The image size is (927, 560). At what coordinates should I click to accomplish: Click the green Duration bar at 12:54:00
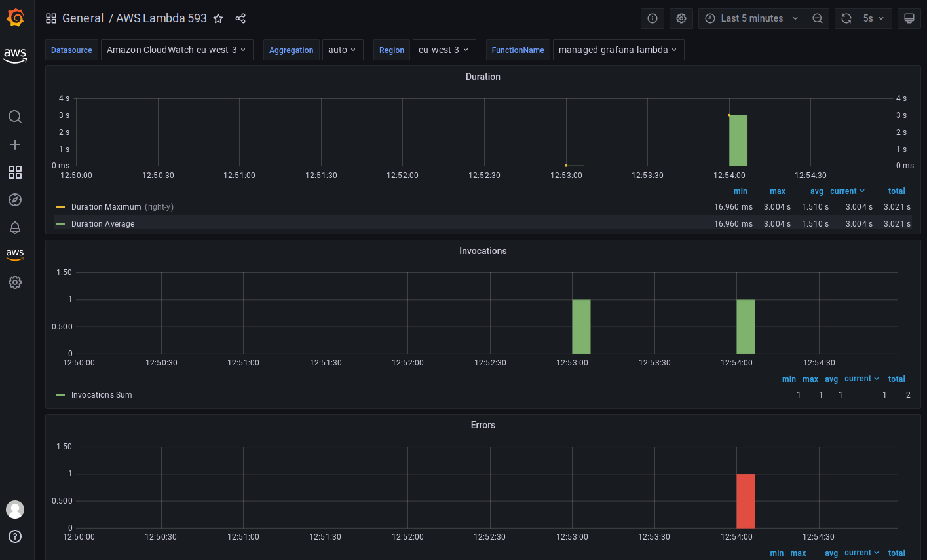738,140
